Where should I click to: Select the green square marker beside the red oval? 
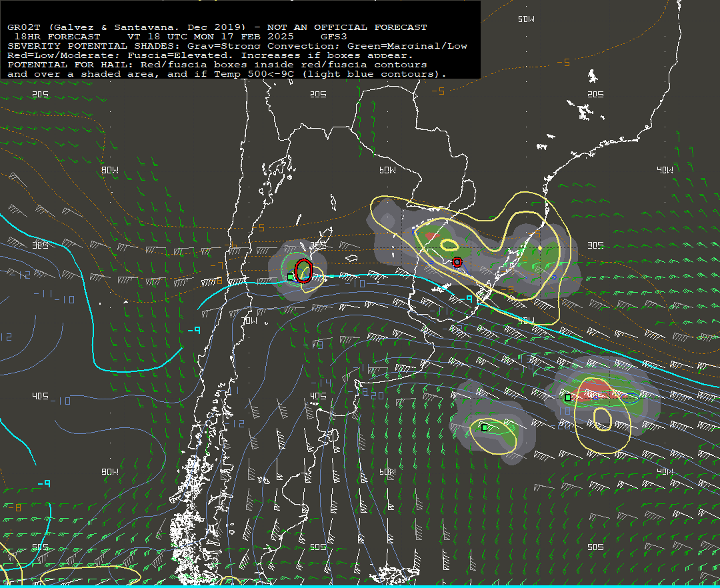pyautogui.click(x=291, y=277)
